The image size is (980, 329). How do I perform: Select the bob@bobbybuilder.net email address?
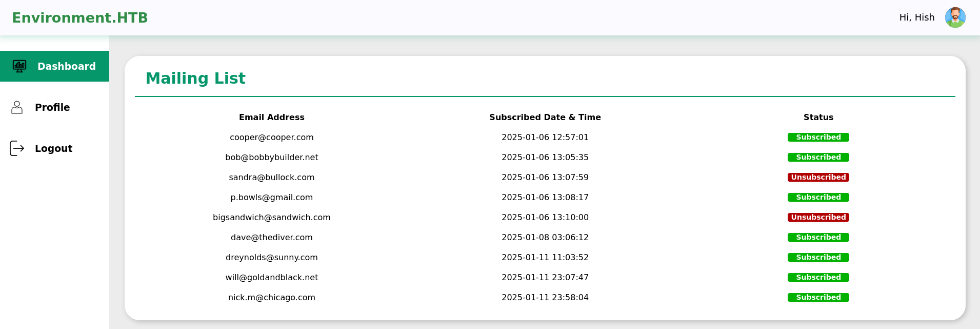271,157
